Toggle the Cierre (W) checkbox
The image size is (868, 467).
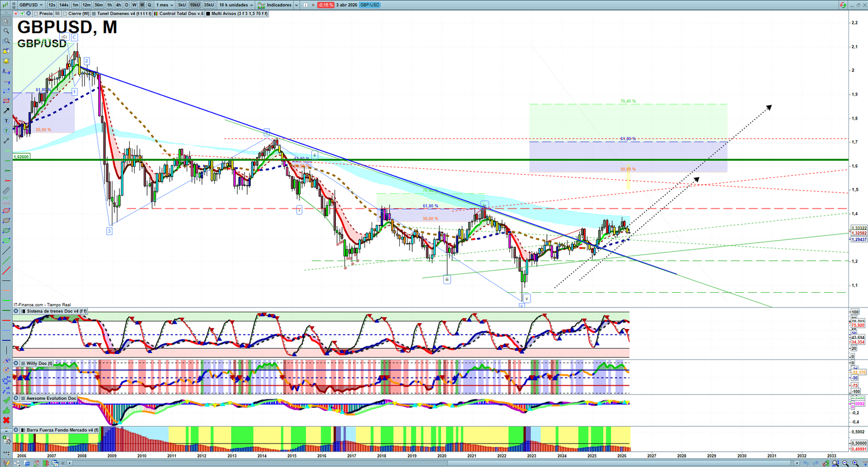coord(65,14)
